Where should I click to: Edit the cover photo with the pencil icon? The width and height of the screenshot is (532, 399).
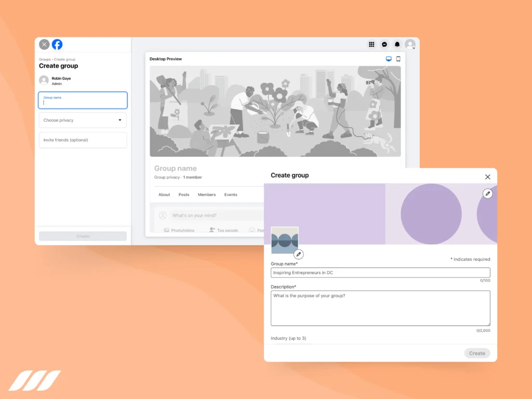(x=487, y=193)
